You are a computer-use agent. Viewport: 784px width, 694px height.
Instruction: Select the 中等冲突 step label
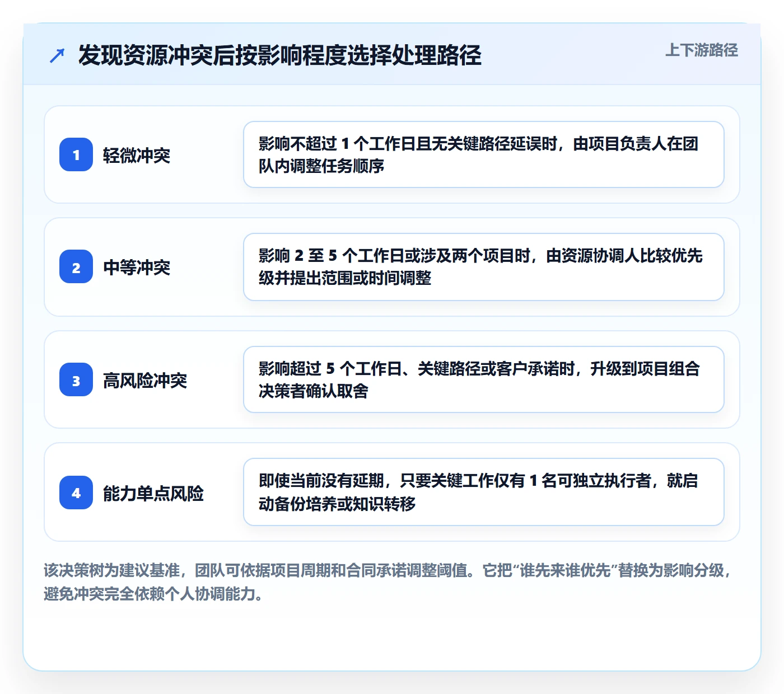[x=137, y=268]
